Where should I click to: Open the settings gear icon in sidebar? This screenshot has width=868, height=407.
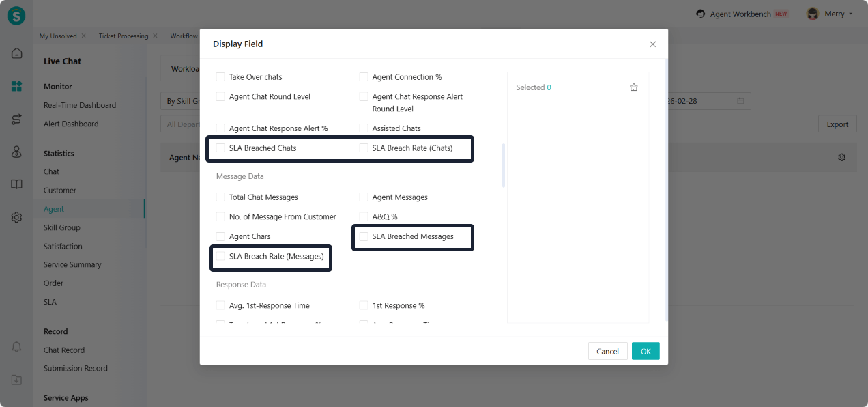[x=16, y=217]
